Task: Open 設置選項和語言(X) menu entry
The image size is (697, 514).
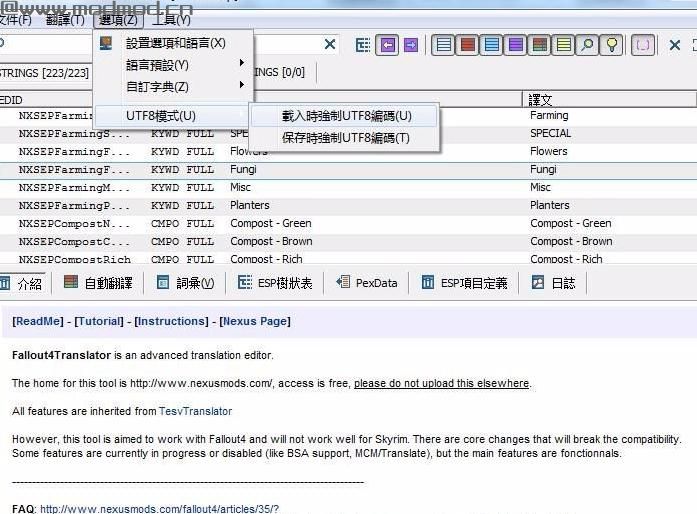Action: 175,43
